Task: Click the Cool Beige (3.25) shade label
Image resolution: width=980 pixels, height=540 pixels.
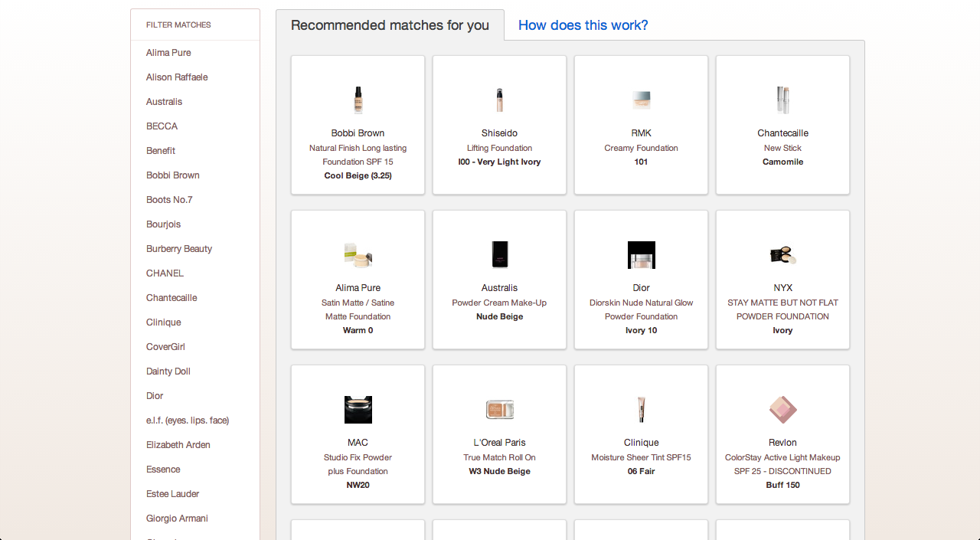Action: [x=358, y=175]
